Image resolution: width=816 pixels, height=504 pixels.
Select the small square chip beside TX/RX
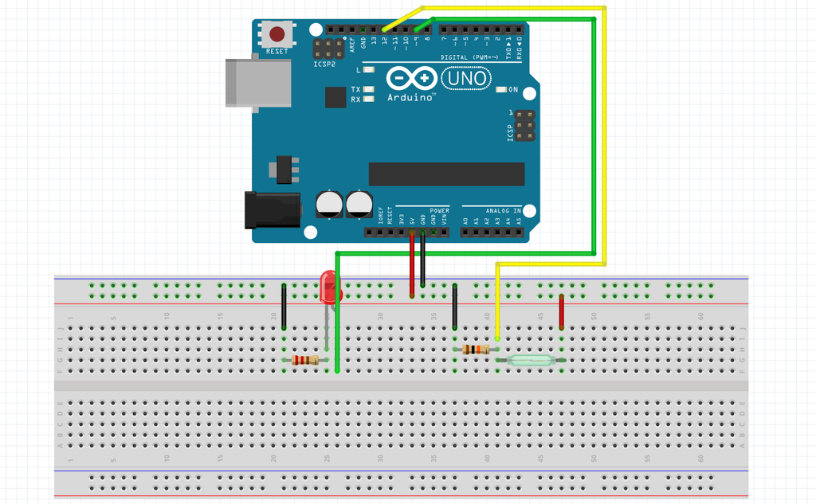click(335, 97)
